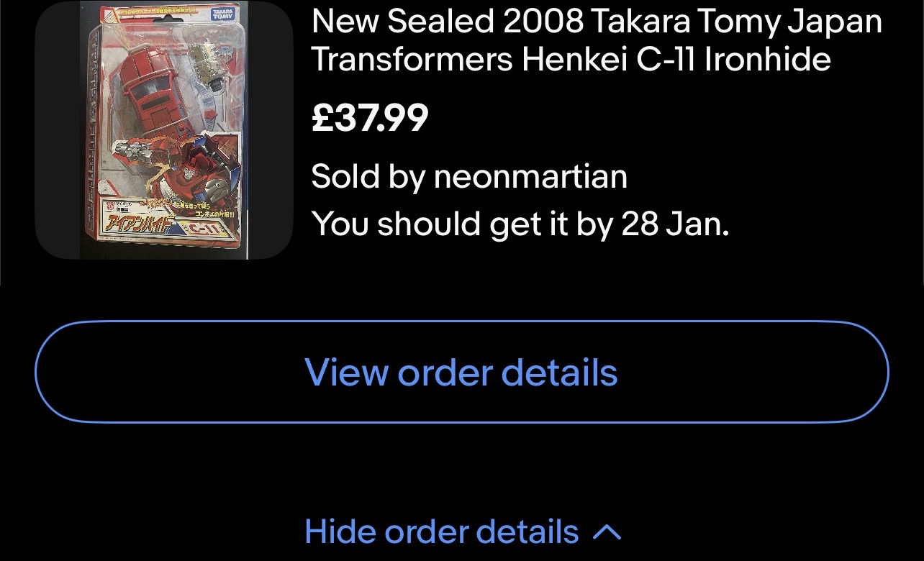Tap the £37.99 item price

coord(370,117)
